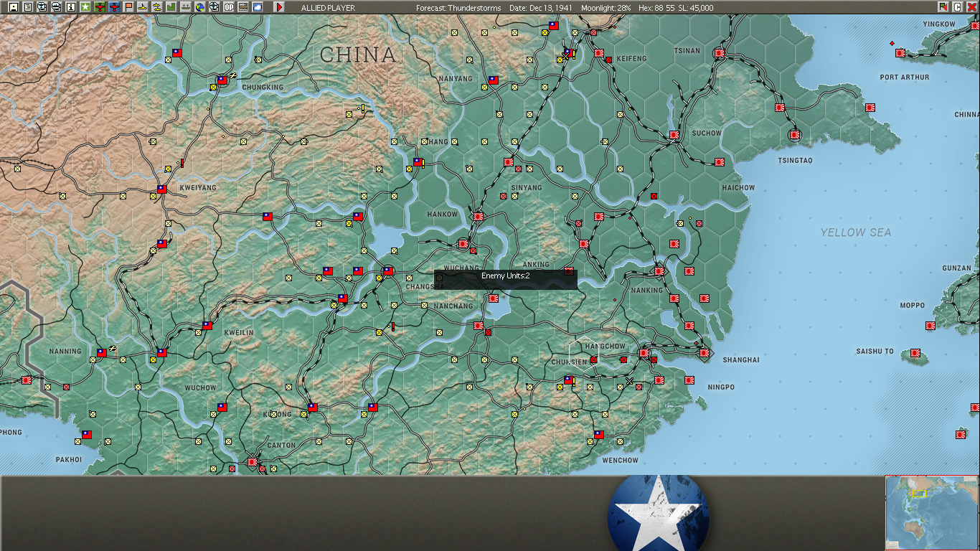
Task: Click the red arrow end turn button
Action: pyautogui.click(x=279, y=6)
